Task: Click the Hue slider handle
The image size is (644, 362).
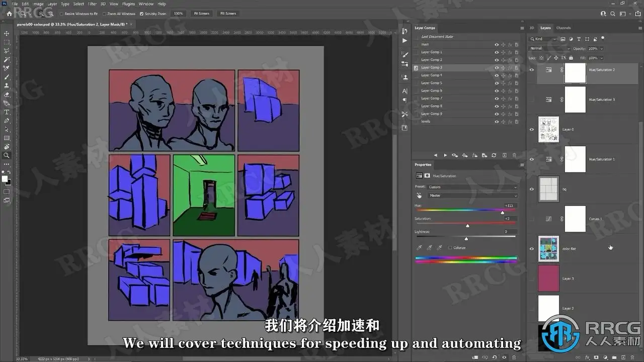Action: 502,213
